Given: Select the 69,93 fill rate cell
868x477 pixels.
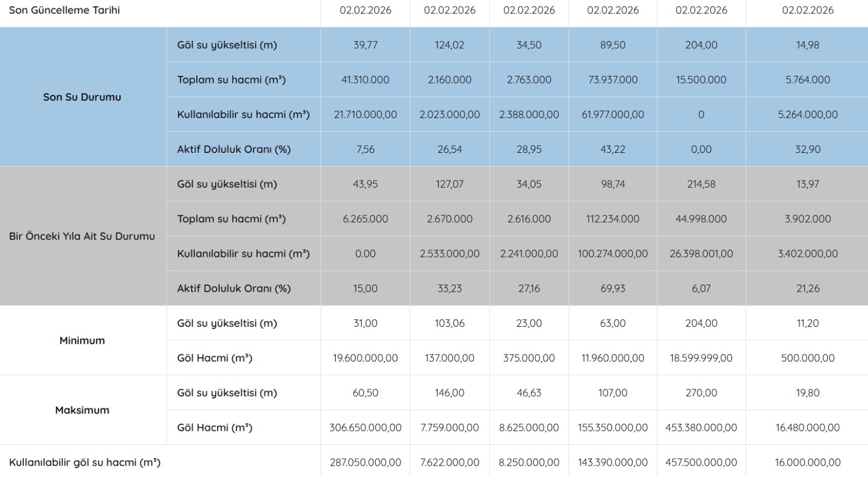Looking at the screenshot, I should pos(612,288).
